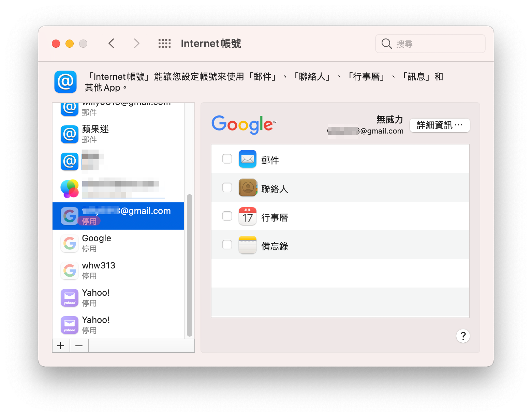
Task: Click the Google G icon of the selected account
Action: point(70,216)
